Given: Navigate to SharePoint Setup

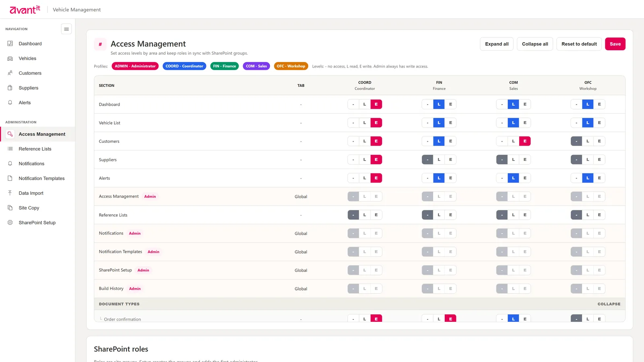Looking at the screenshot, I should [x=37, y=222].
